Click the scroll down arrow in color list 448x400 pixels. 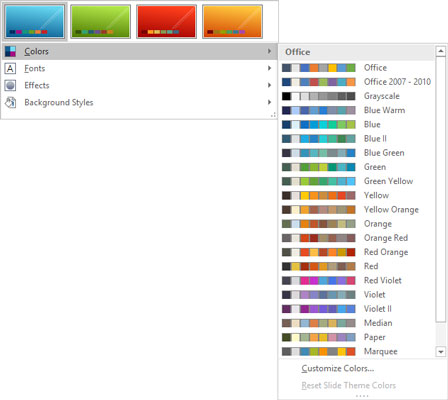(441, 351)
